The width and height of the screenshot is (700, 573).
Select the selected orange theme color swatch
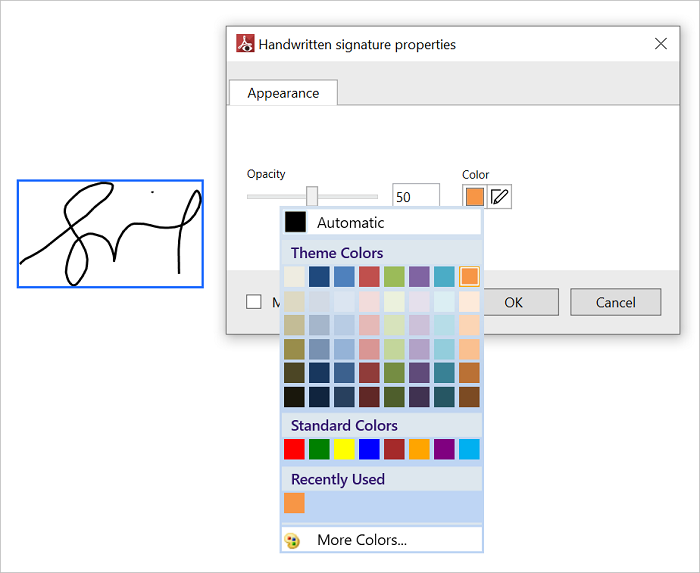(x=469, y=276)
